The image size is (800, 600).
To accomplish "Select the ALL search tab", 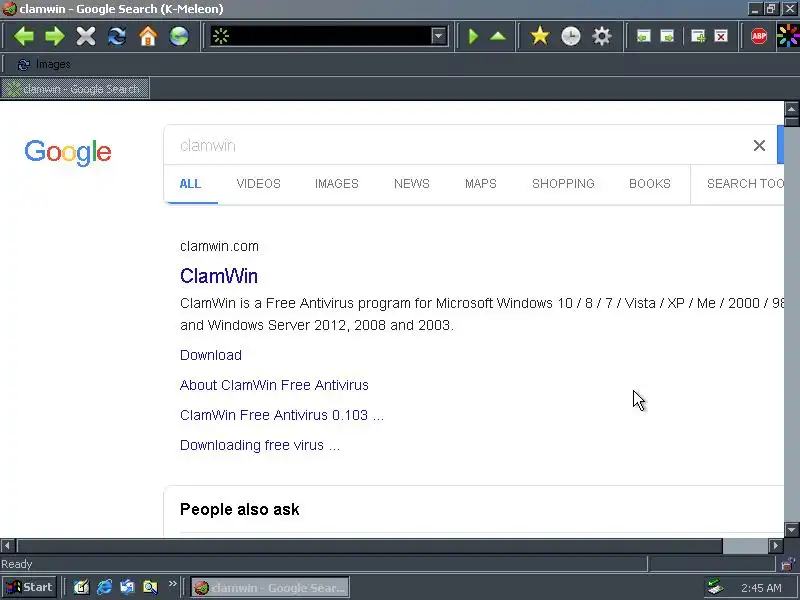I will coord(190,184).
